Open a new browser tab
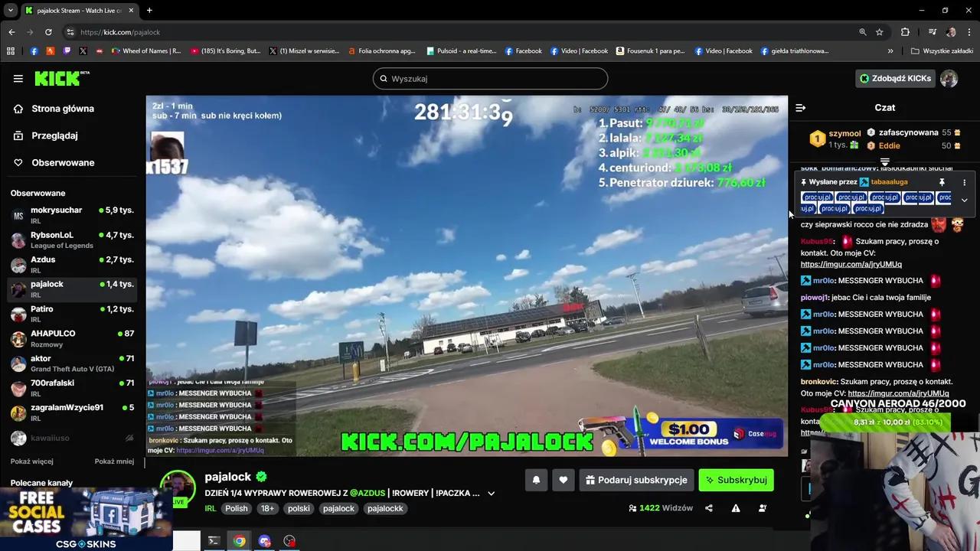Viewport: 980px width, 551px height. click(149, 11)
